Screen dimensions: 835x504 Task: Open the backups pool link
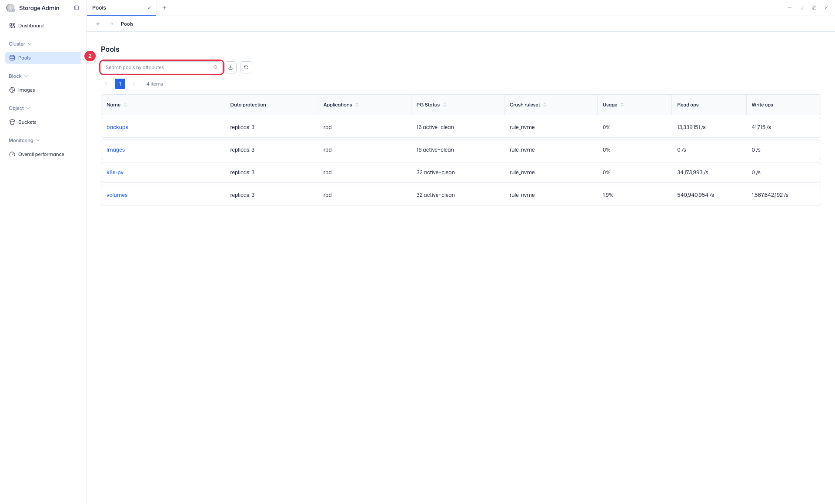tap(117, 127)
